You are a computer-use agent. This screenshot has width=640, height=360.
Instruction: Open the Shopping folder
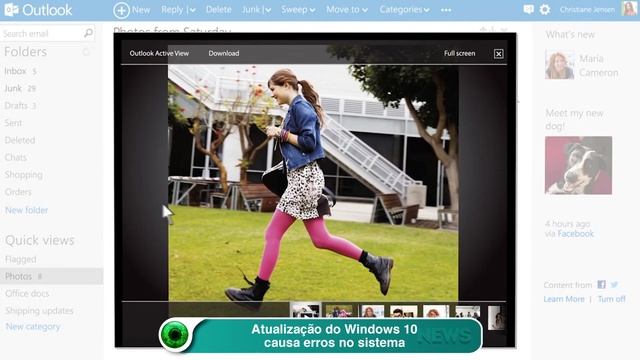(23, 175)
